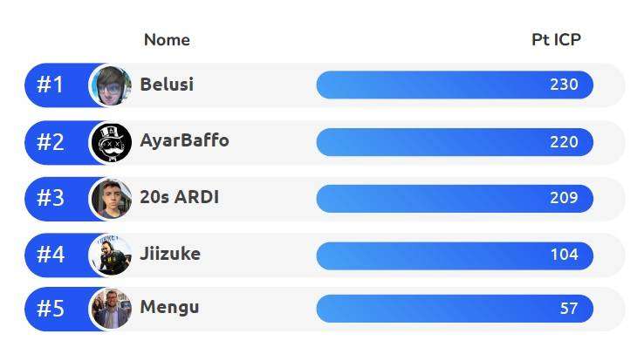Click Belusi's 230 points bar
The image size is (644, 354).
point(455,85)
